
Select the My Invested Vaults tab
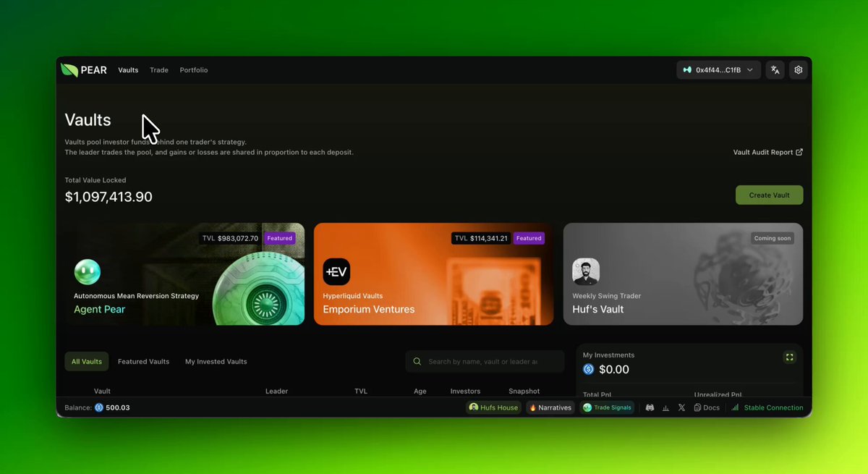(x=216, y=361)
